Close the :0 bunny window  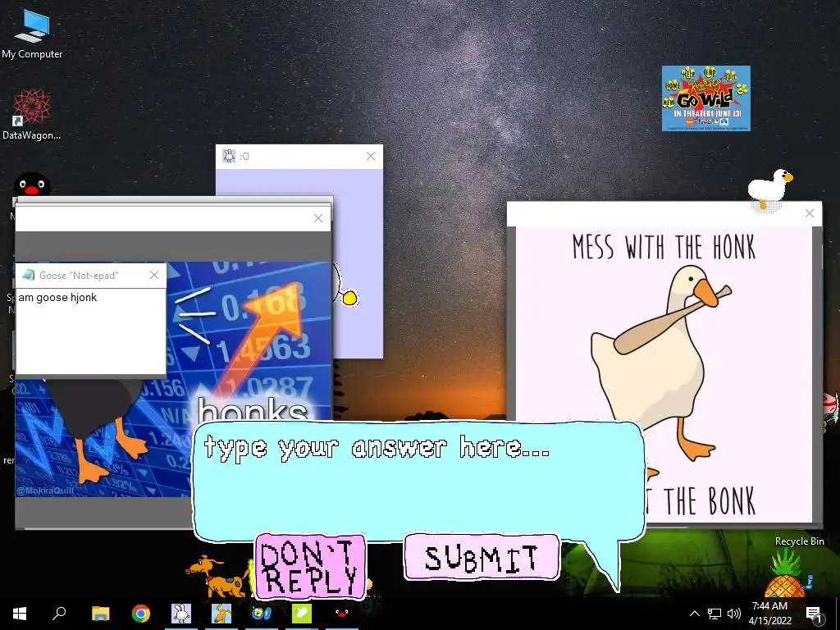coord(371,156)
